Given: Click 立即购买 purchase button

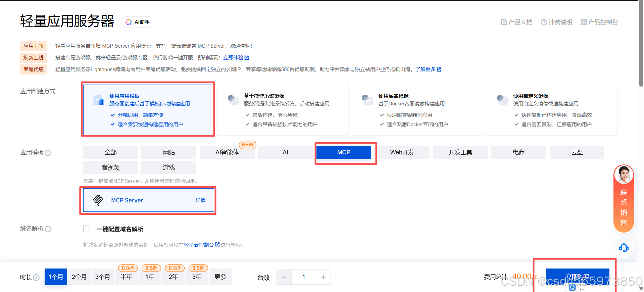Looking at the screenshot, I should pos(577,277).
